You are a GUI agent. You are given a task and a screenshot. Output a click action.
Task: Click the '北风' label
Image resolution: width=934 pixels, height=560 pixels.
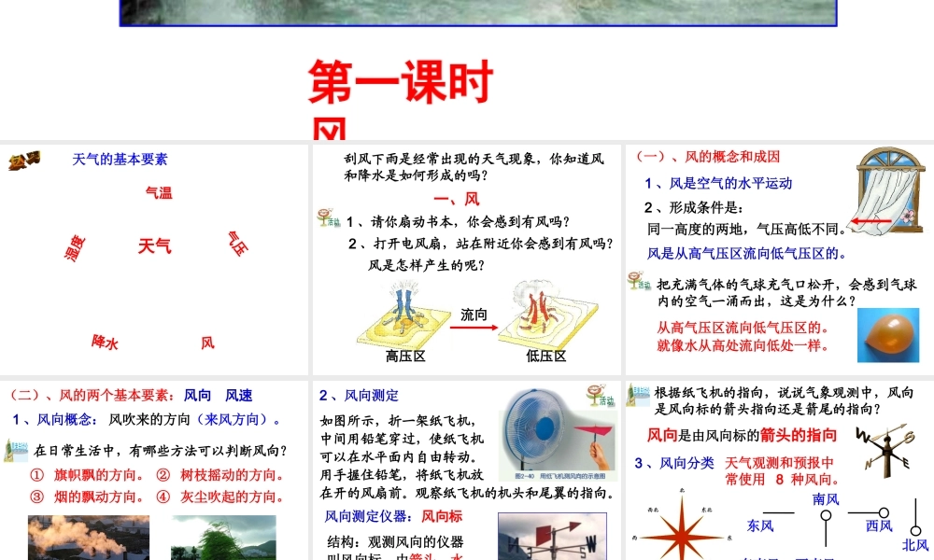[x=915, y=545]
